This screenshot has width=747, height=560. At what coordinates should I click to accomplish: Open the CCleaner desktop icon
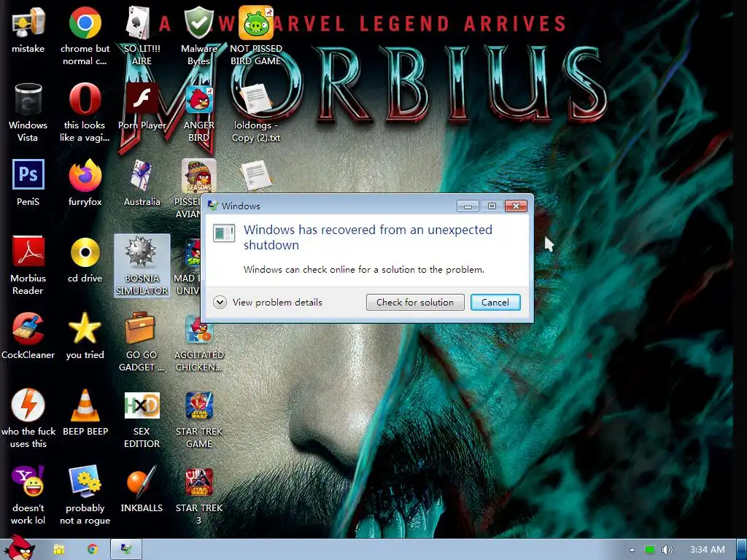click(28, 329)
